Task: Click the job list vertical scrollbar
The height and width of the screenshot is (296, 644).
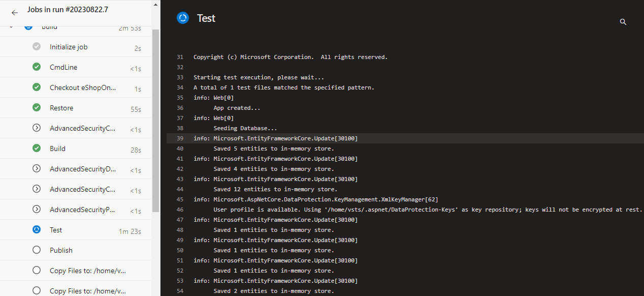Action: 155,121
